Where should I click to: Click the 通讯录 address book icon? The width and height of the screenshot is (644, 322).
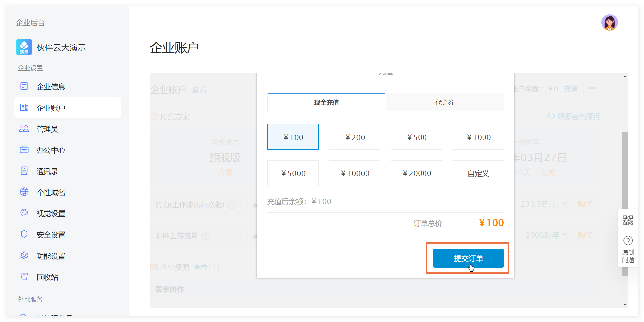point(24,171)
